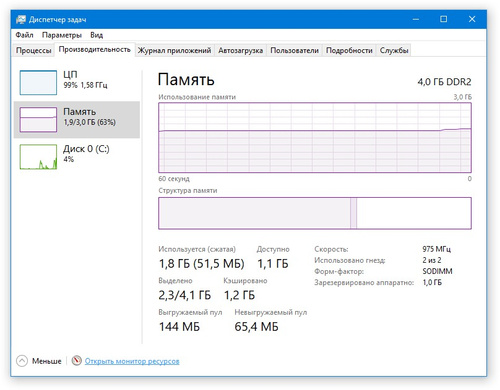Screen dimensions: 500x390
Task: Switch to the Процессы tab
Action: (x=34, y=50)
